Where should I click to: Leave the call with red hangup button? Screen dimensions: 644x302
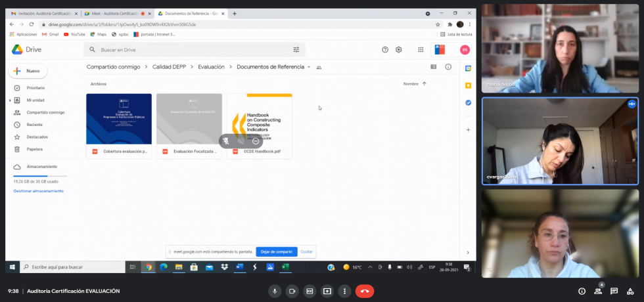pos(365,291)
